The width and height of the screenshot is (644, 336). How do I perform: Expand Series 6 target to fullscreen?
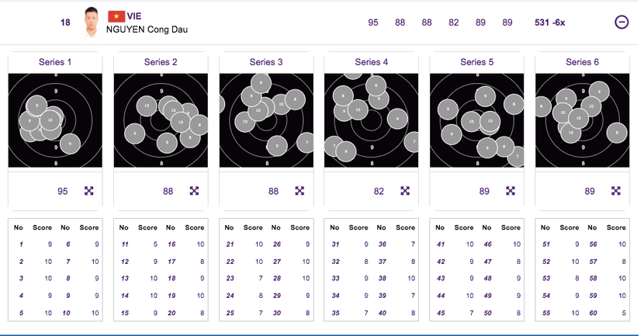click(616, 191)
